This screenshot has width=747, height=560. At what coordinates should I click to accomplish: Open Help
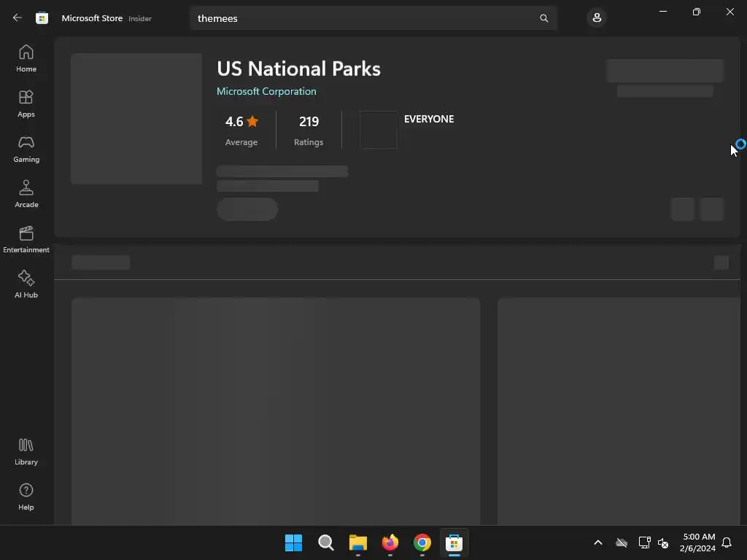pyautogui.click(x=26, y=497)
